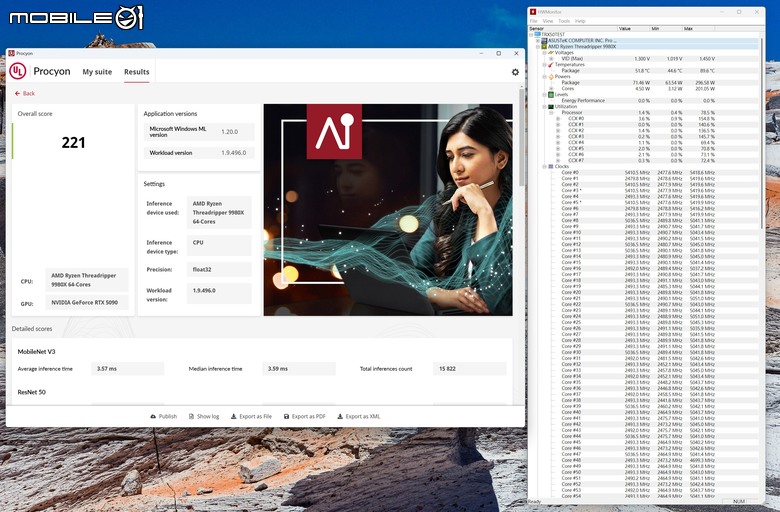Click the UL Procyon logo icon
780x512 pixels.
pyautogui.click(x=17, y=71)
